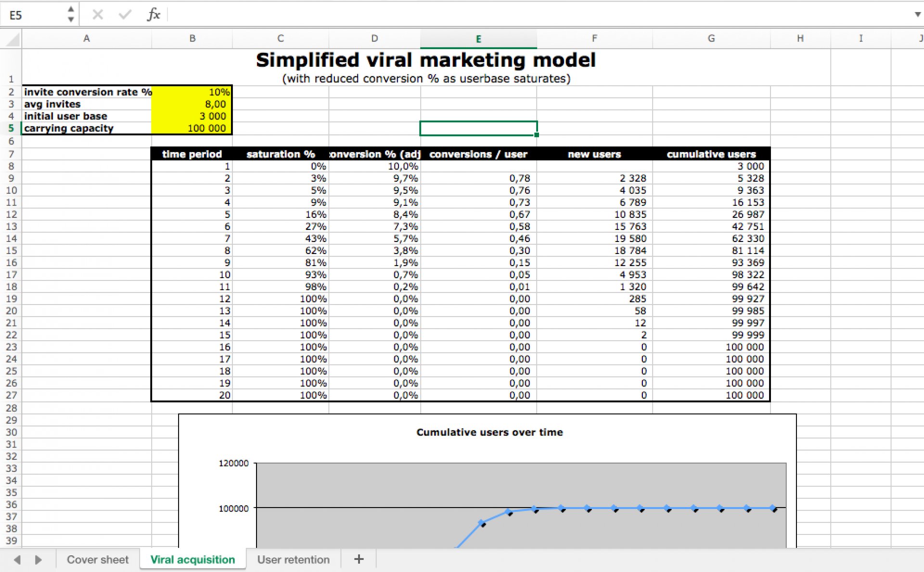
Task: Click the cancel entry X icon
Action: tap(98, 14)
